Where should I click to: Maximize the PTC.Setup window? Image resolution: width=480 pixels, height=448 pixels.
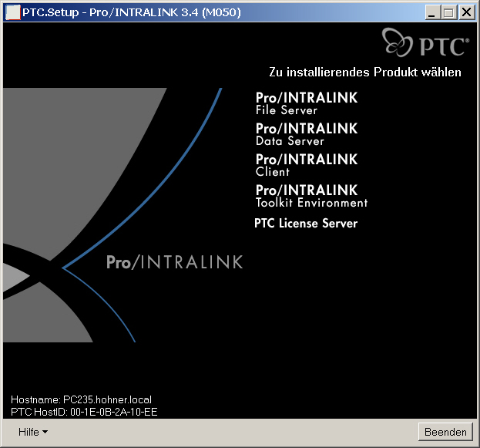point(448,13)
